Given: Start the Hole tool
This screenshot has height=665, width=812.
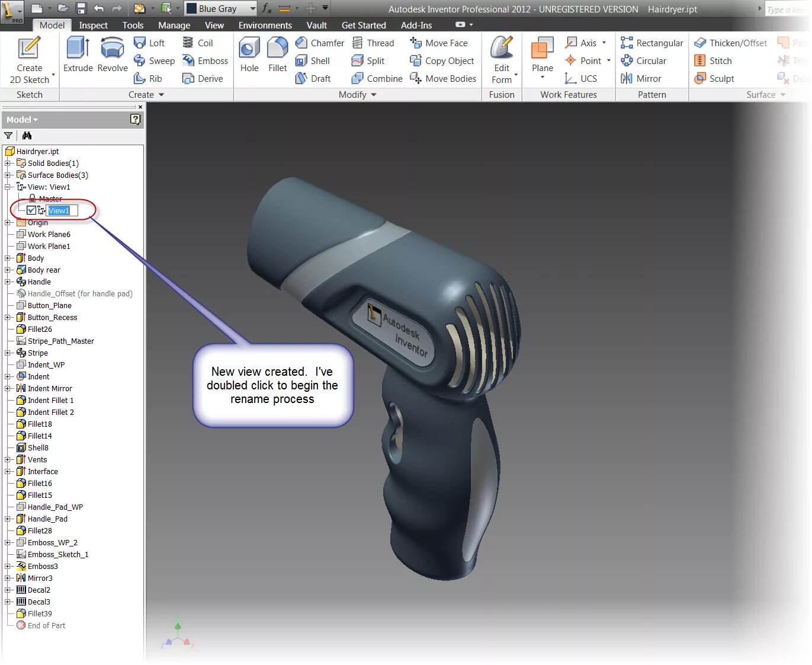Looking at the screenshot, I should [x=249, y=55].
